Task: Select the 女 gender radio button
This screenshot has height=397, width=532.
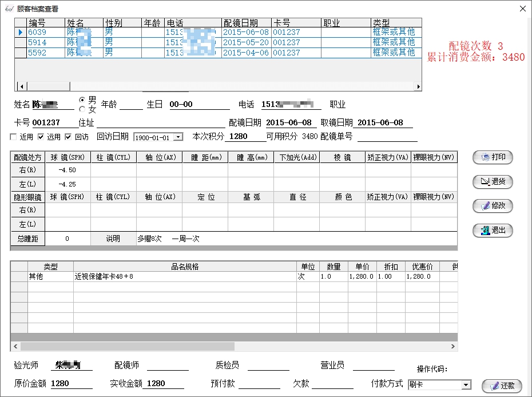Action: point(82,109)
